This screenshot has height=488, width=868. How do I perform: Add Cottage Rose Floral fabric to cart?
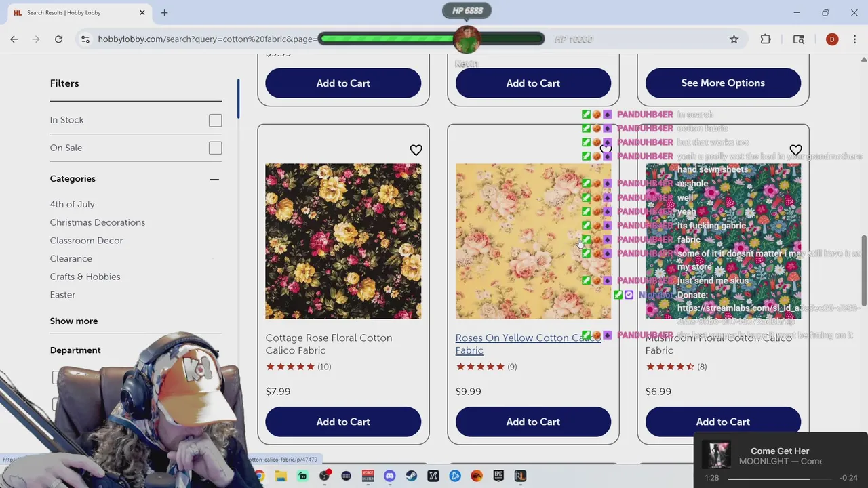tap(343, 422)
